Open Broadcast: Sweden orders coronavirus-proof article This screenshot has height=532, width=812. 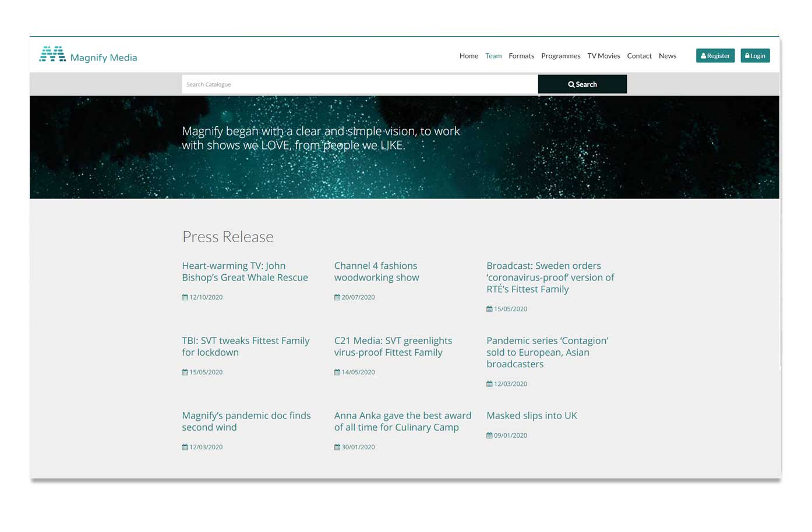[x=550, y=277]
